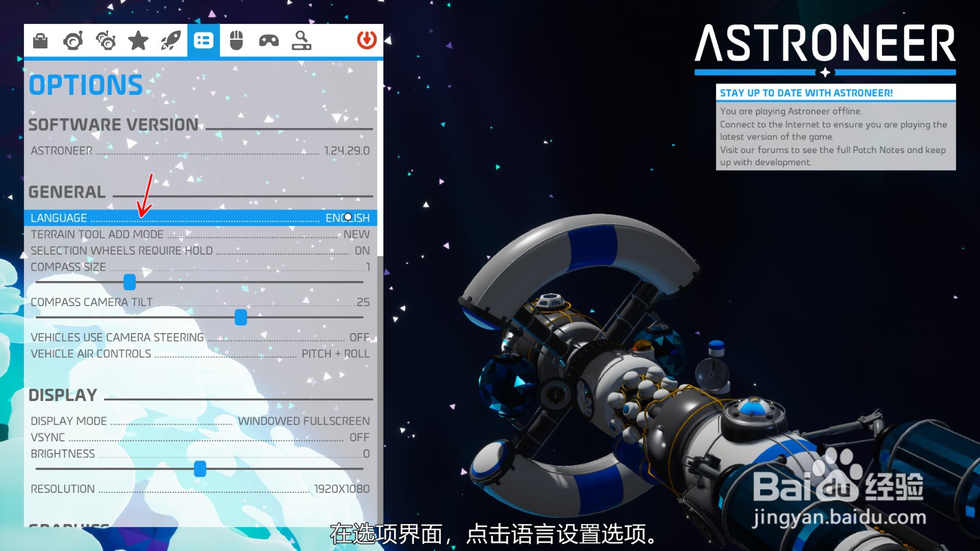
Task: Change the Language setting from English
Action: tap(200, 218)
